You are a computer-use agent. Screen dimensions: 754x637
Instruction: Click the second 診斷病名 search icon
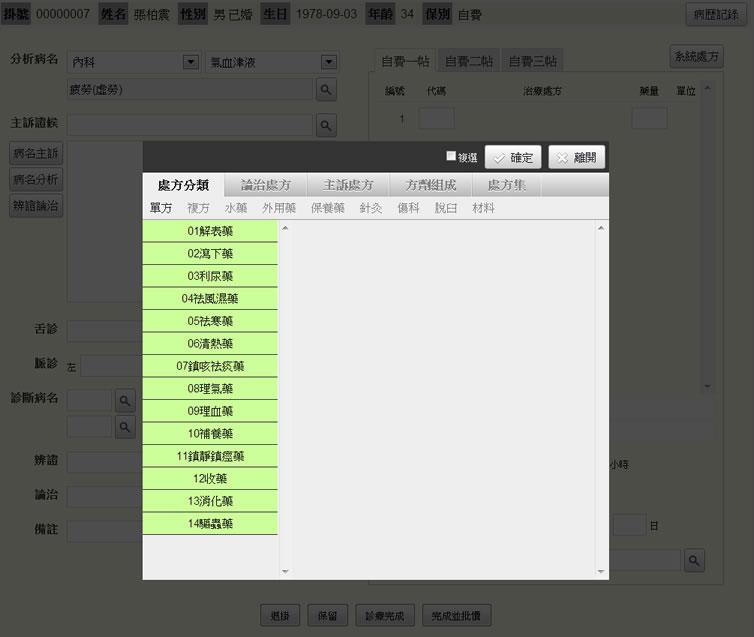[x=125, y=427]
